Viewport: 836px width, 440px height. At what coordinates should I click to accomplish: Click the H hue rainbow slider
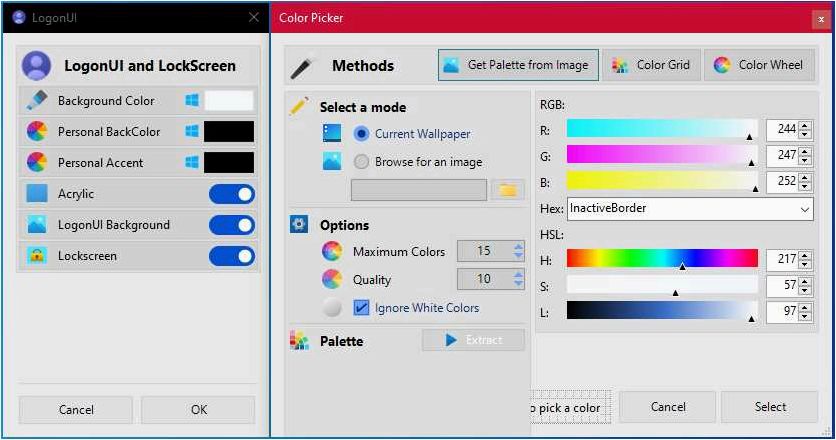(662, 259)
